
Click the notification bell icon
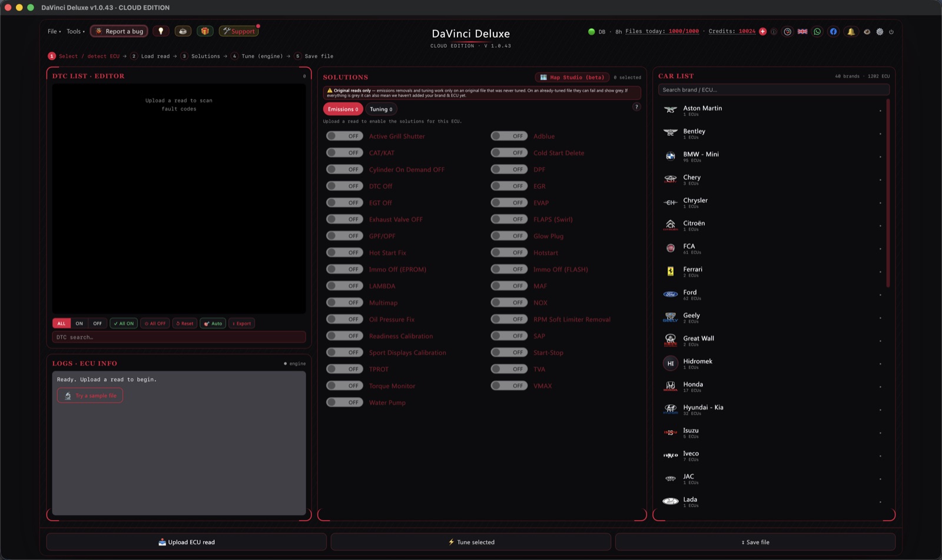851,32
